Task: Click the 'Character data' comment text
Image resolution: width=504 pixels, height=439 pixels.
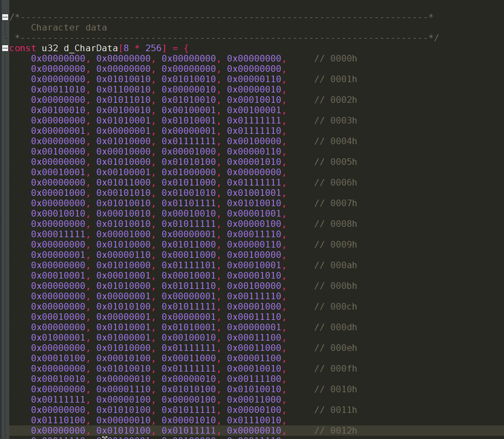Action: click(69, 28)
